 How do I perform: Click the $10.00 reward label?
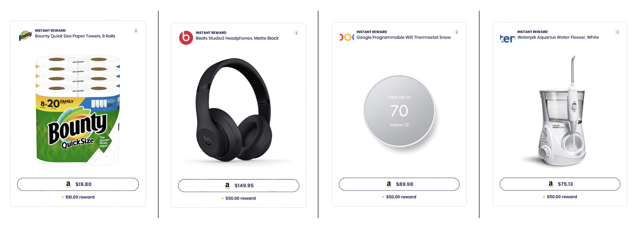[80, 197]
